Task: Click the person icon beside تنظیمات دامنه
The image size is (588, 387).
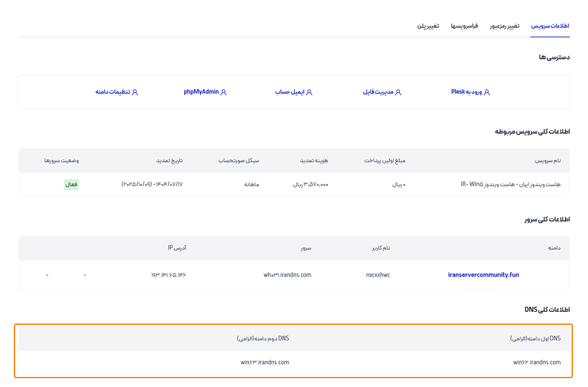Action: click(x=136, y=92)
